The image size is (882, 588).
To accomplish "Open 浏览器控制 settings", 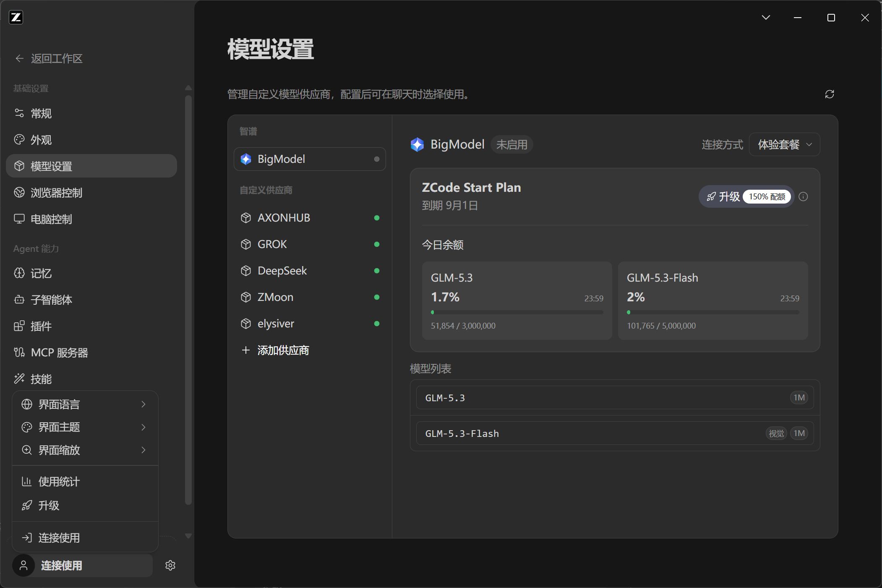I will coord(91,193).
